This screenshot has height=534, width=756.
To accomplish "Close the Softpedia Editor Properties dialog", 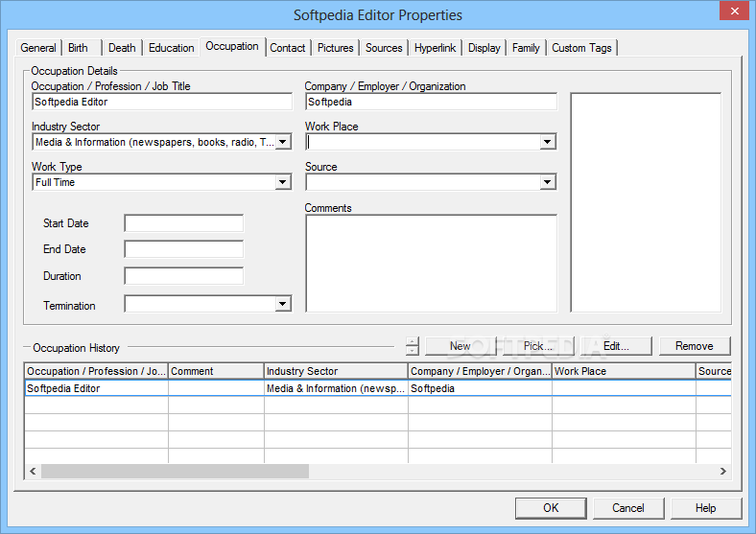I will 734,11.
